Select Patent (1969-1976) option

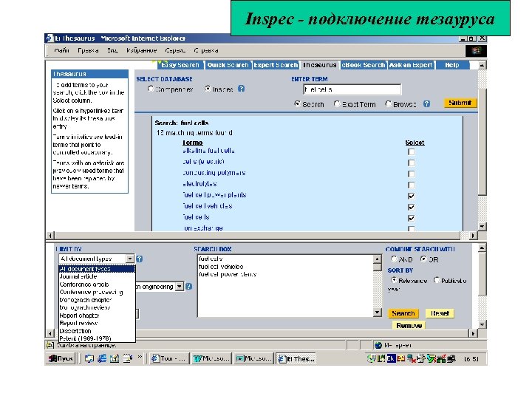tap(97, 338)
